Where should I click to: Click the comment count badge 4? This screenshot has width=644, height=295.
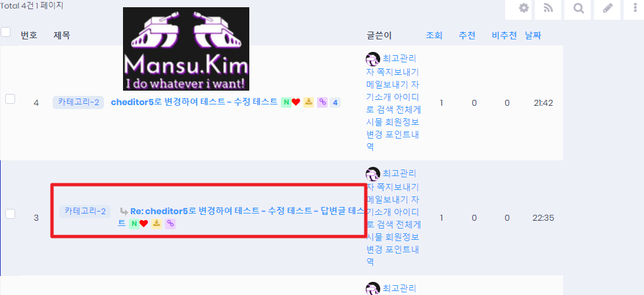pyautogui.click(x=335, y=102)
